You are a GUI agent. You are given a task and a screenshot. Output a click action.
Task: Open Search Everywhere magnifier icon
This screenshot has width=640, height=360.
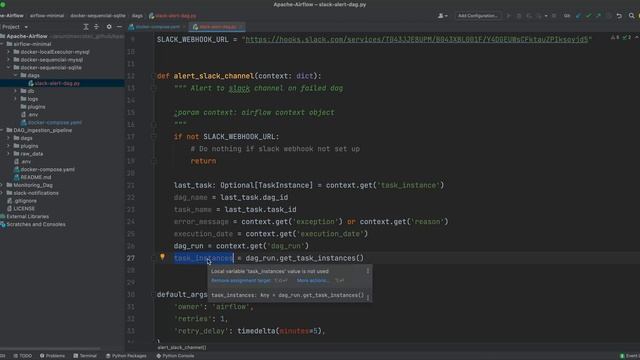[631, 16]
